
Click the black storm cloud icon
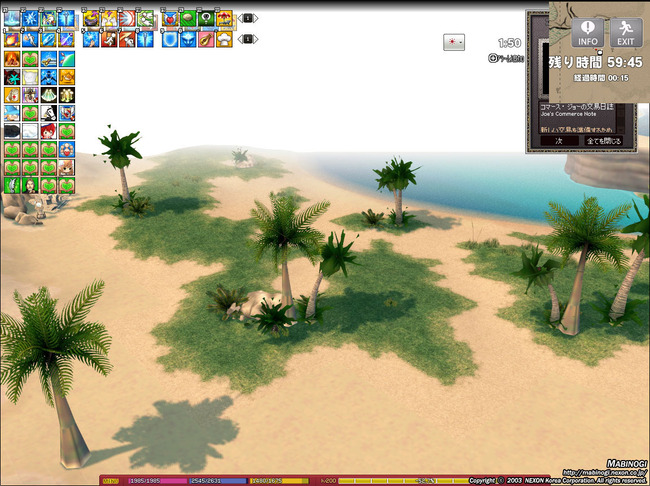[x=12, y=131]
